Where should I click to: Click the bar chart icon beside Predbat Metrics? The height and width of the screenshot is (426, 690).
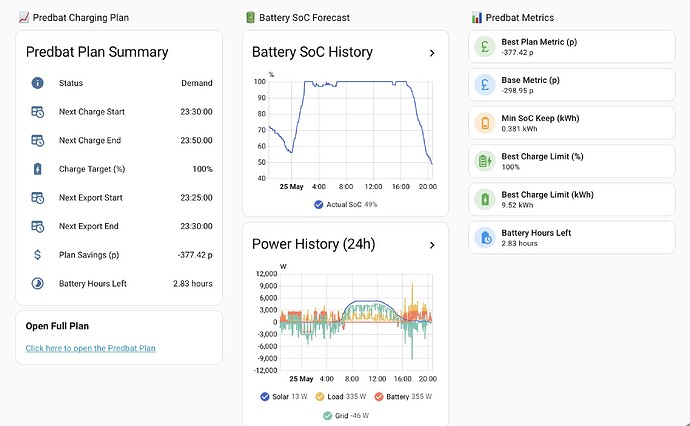477,18
